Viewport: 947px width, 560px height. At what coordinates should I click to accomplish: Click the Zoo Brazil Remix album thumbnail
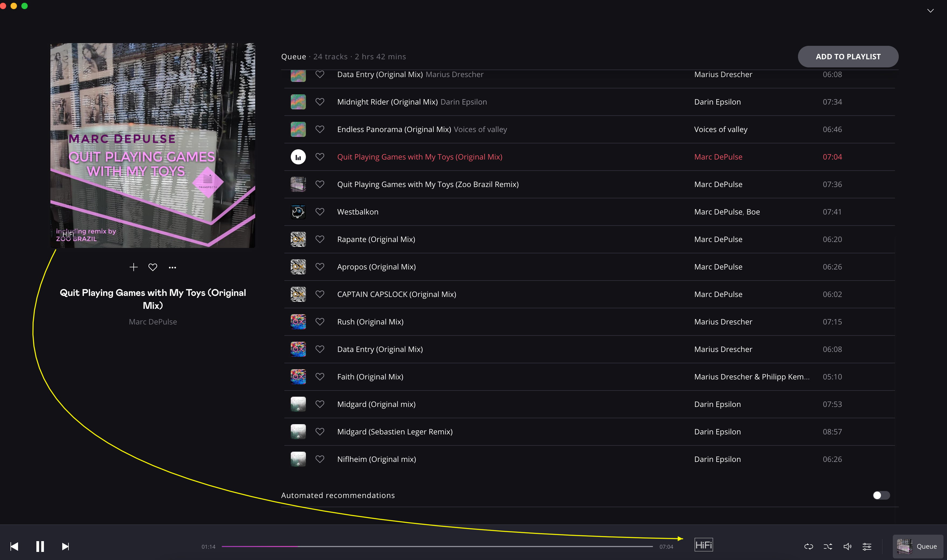tap(298, 184)
